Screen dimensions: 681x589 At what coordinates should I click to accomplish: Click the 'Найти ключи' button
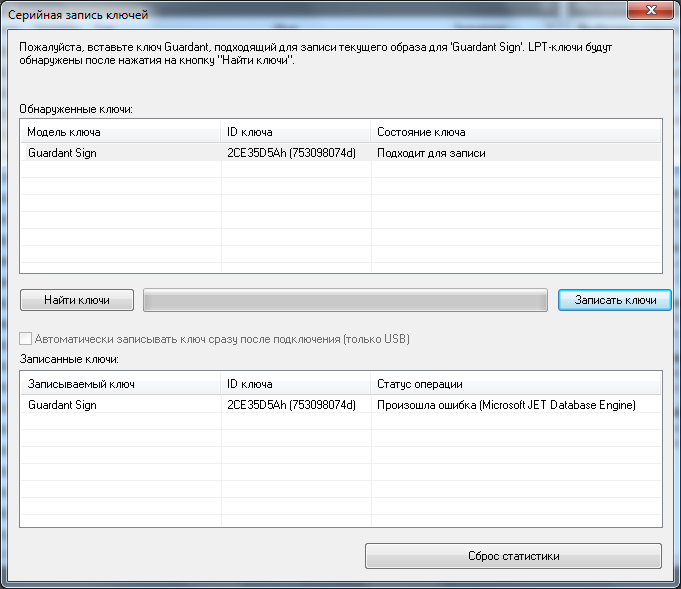(x=76, y=300)
